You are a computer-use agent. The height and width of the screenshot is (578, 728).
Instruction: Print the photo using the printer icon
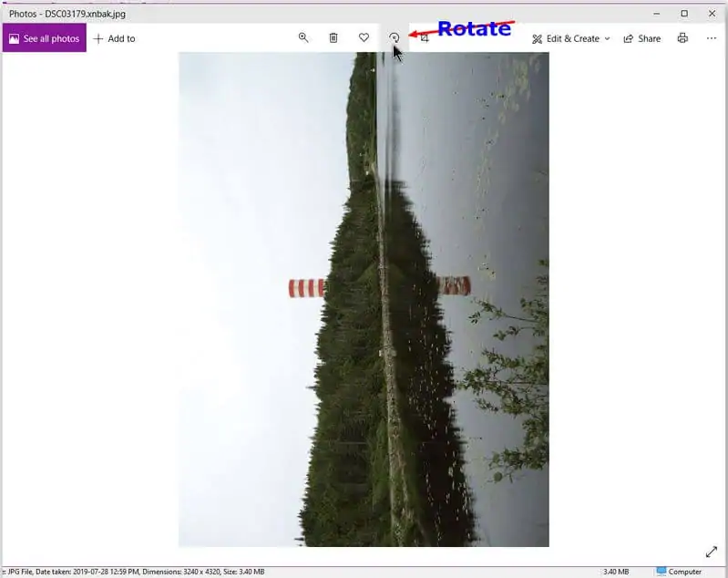click(682, 38)
